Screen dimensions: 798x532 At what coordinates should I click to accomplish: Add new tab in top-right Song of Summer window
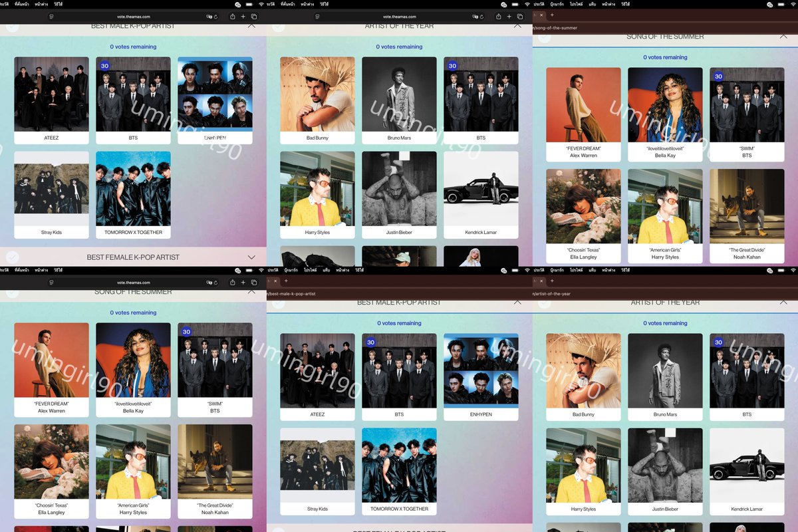point(552,15)
